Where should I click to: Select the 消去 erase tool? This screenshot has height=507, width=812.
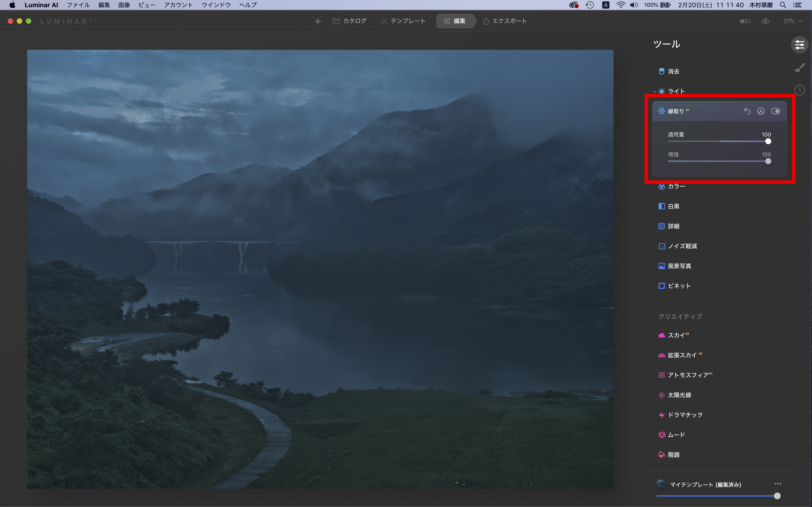pos(673,72)
